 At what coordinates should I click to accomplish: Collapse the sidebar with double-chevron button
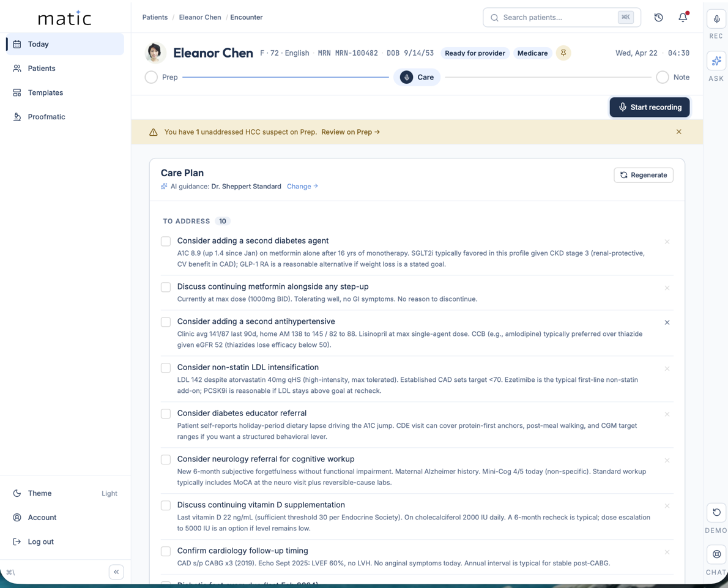point(116,571)
